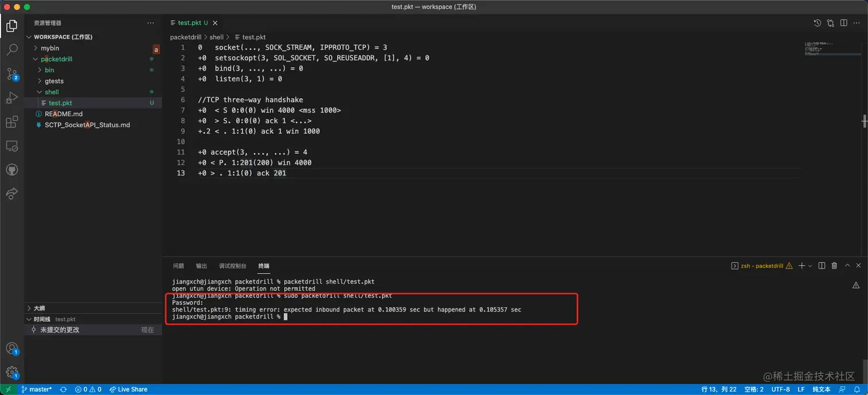Split the editor to the right
Viewport: 868px width, 395px height.
[843, 23]
